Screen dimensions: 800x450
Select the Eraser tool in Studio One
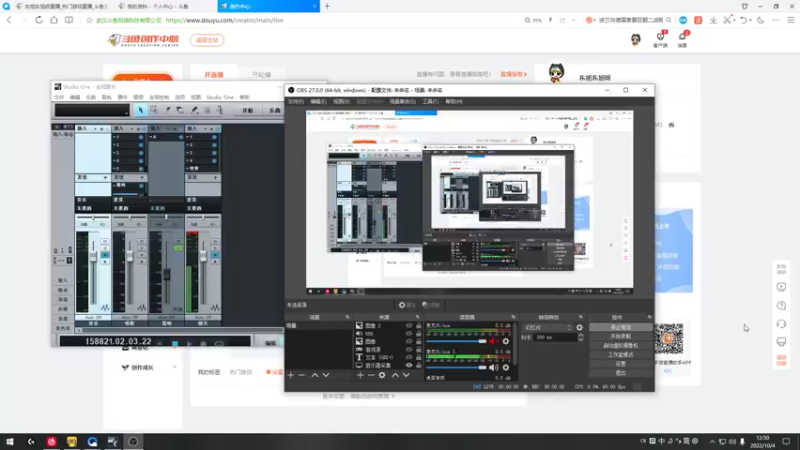click(180, 110)
